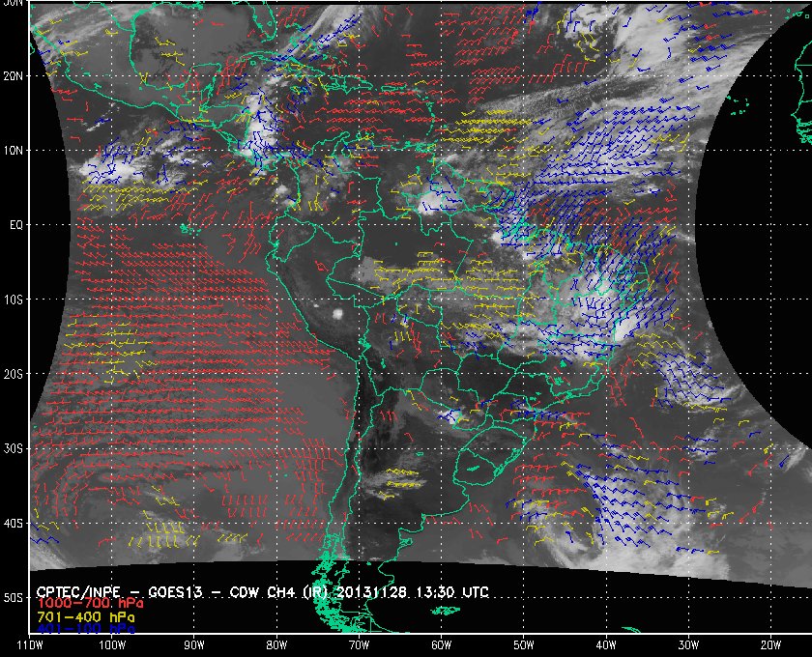This screenshot has height=657, width=812.
Task: Click the 50S latitude axis label
Action: tap(13, 598)
